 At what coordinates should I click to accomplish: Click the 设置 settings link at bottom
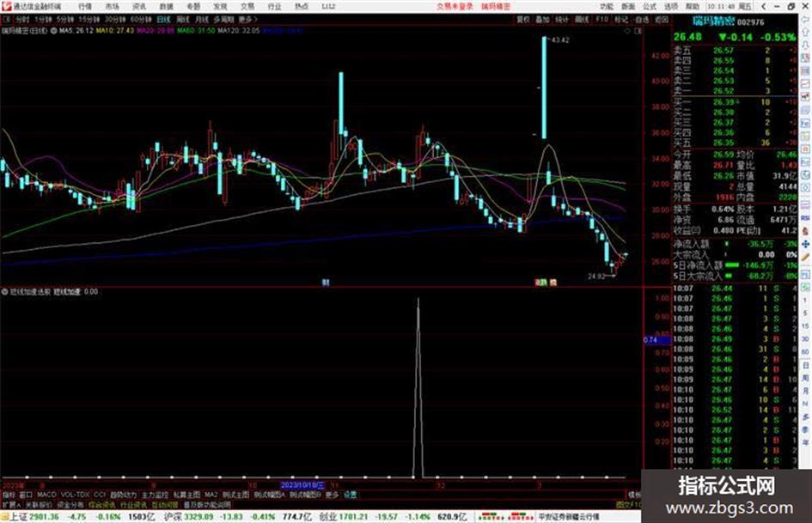(x=350, y=495)
